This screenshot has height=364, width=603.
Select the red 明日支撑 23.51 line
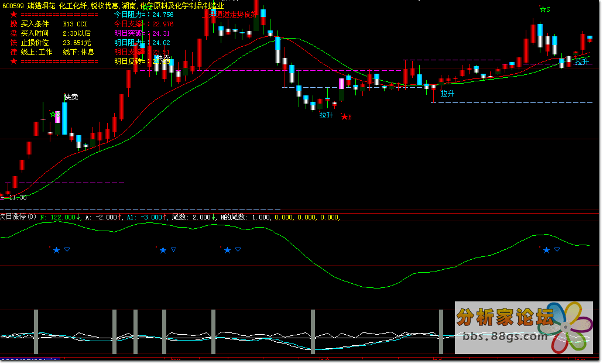[x=142, y=52]
